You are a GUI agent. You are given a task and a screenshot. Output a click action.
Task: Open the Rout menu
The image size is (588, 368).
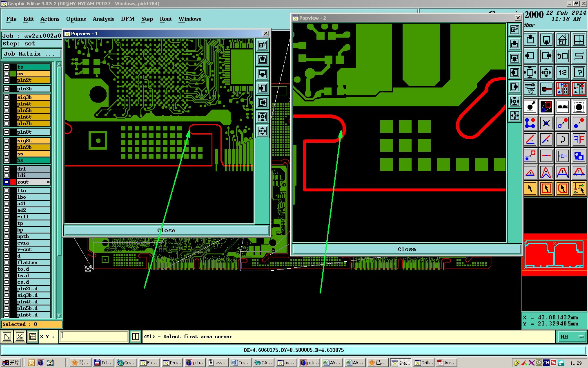[x=166, y=19]
